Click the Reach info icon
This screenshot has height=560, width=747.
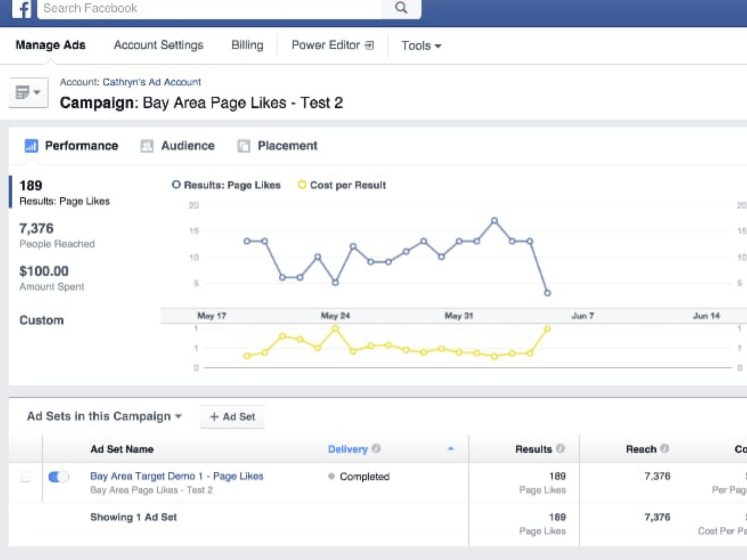coord(664,448)
